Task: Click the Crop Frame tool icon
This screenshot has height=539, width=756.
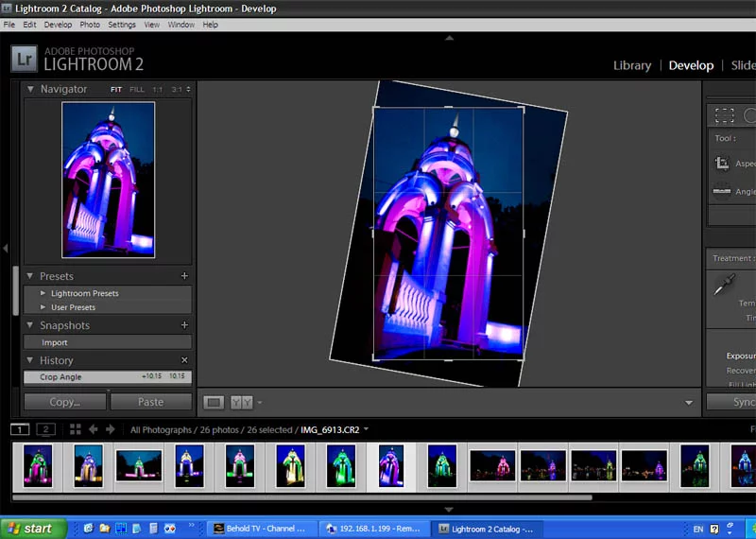Action: click(x=721, y=164)
